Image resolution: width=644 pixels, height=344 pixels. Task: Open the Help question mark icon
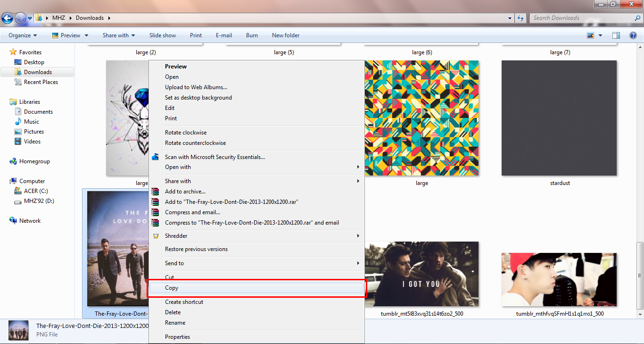point(633,35)
